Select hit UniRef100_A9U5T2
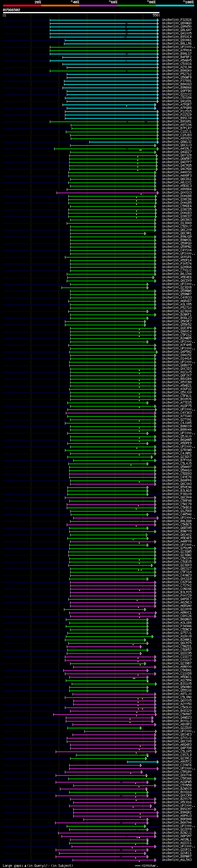 (x=176, y=761)
